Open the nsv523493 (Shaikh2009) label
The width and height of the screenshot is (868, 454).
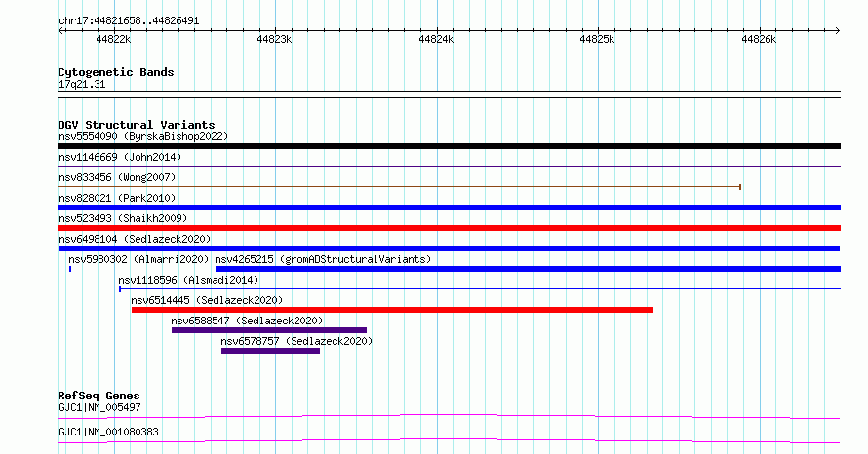(x=123, y=218)
